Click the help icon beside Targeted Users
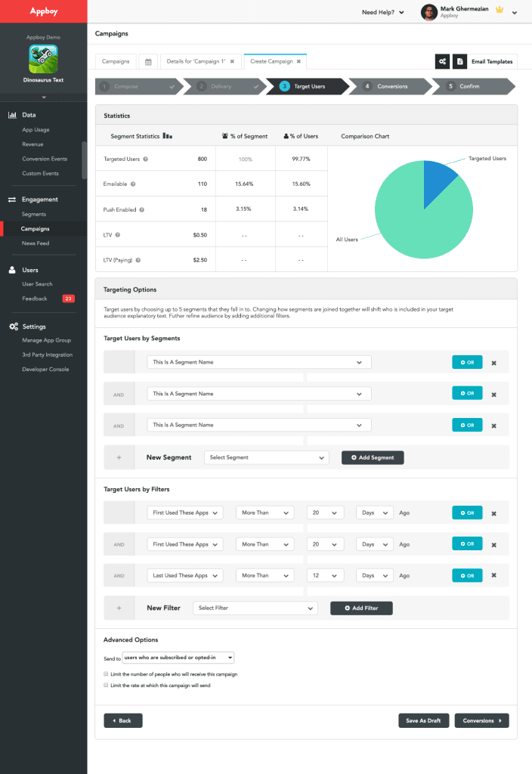Screen dimensions: 532x774 146,159
